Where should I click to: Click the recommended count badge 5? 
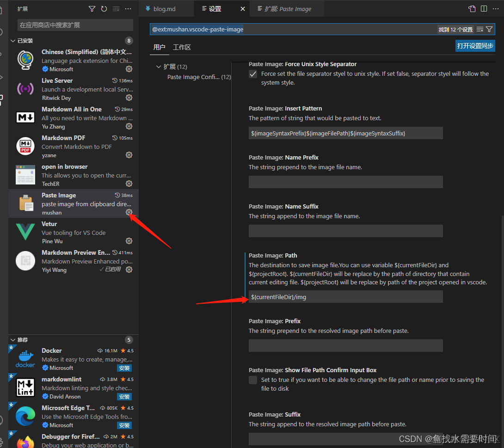129,340
